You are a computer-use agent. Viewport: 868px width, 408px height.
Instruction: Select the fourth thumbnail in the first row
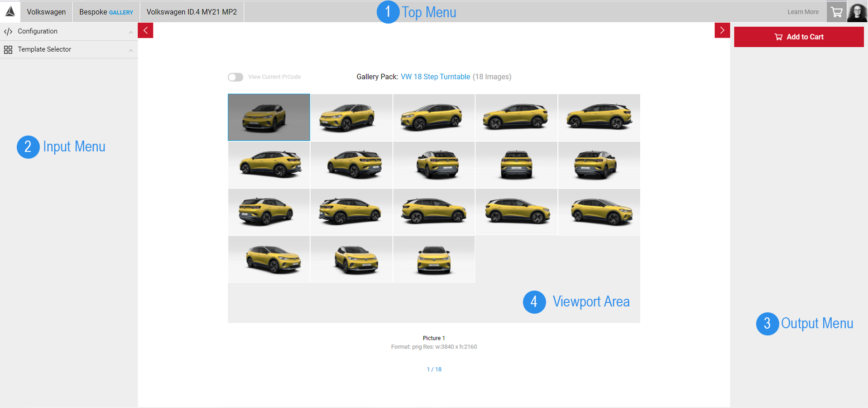pos(516,117)
